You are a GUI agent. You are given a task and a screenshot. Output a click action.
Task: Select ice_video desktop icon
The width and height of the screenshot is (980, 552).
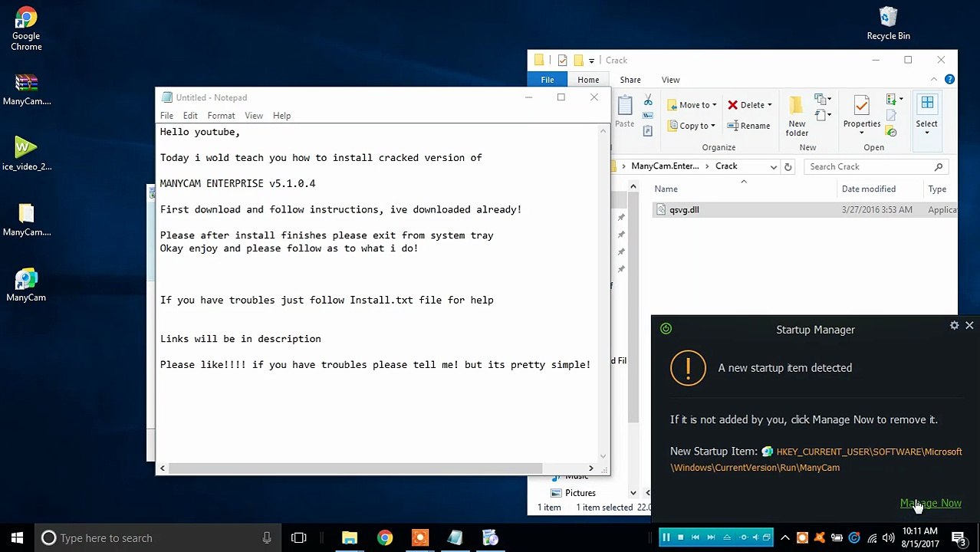(x=26, y=154)
